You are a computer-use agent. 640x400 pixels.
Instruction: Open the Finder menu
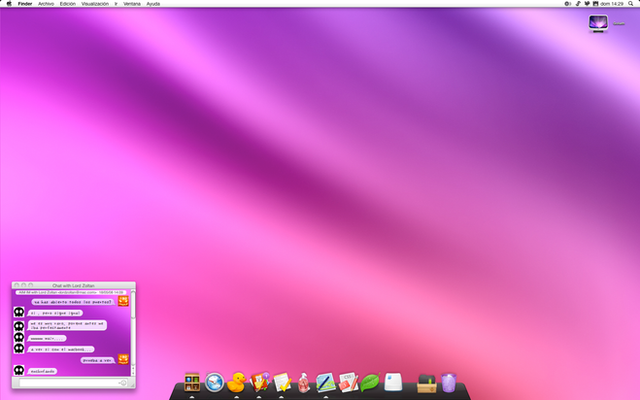pyautogui.click(x=25, y=4)
